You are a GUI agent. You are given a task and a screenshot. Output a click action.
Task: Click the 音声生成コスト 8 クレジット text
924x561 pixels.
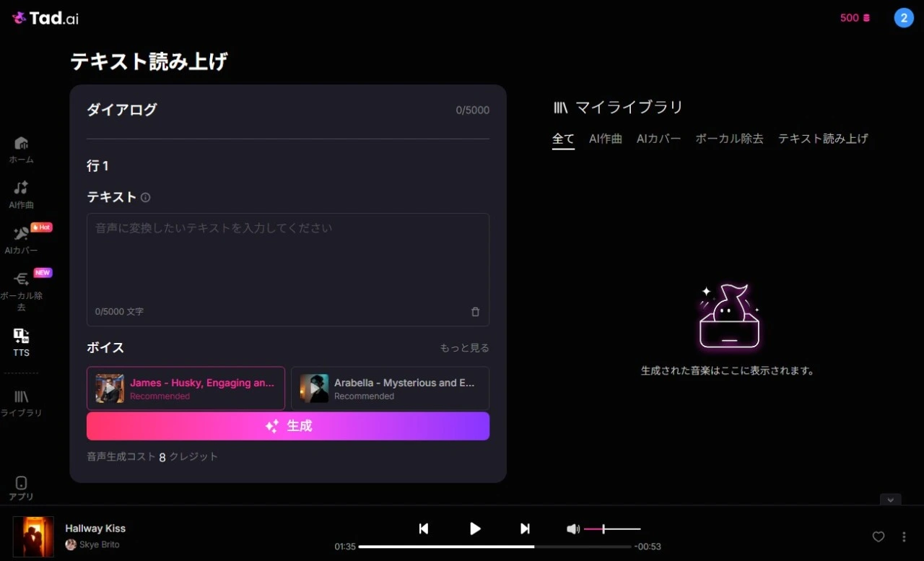click(152, 457)
